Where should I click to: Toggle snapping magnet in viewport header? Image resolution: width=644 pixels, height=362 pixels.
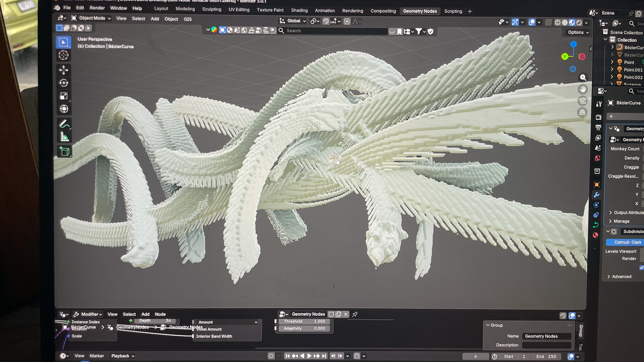[326, 21]
